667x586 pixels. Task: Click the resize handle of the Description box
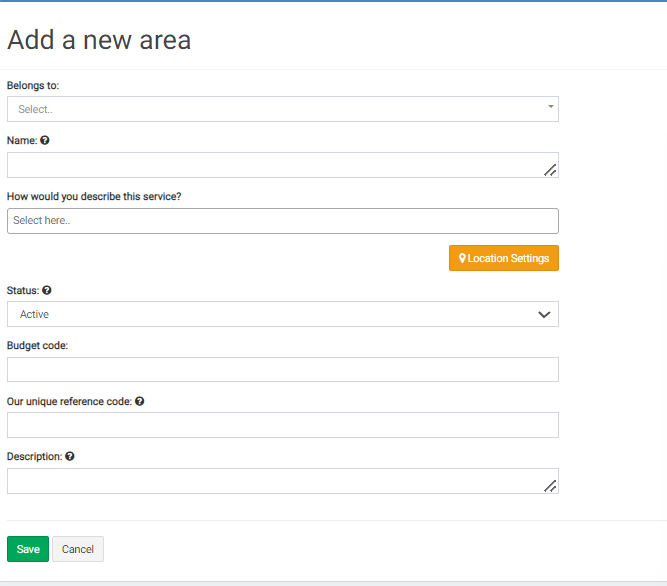point(550,486)
